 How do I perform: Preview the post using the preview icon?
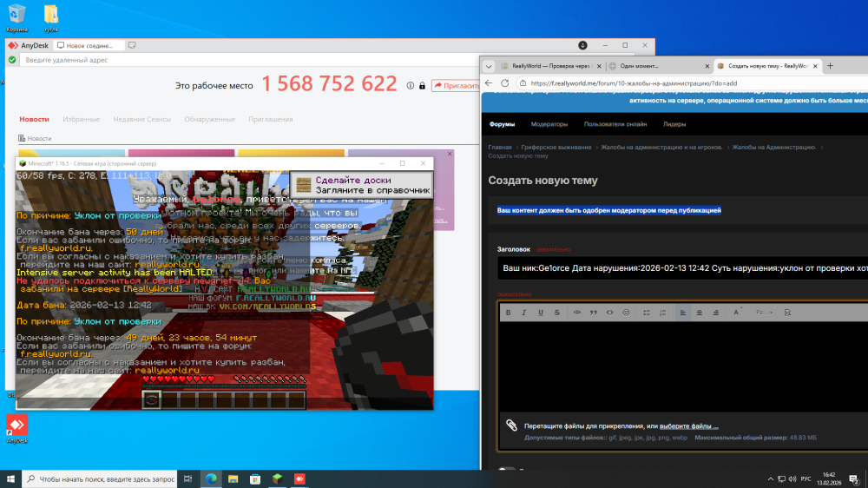(x=787, y=313)
